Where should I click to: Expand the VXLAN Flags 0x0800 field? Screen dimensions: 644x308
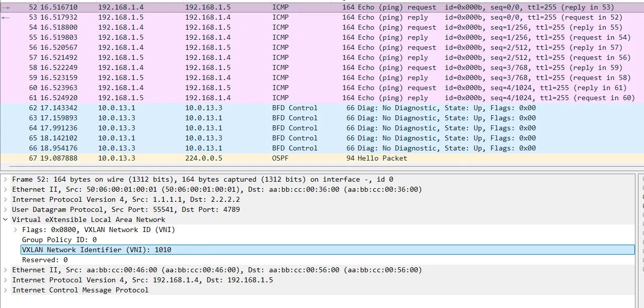pos(16,230)
